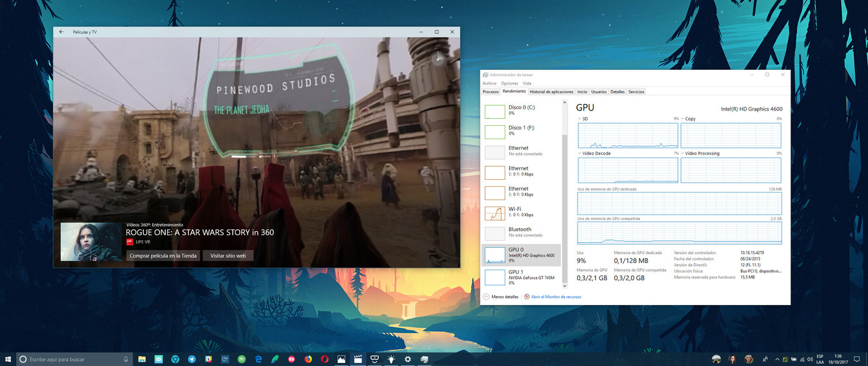868x366 pixels.
Task: Open the Rogue One movie thumbnail
Action: pos(91,241)
